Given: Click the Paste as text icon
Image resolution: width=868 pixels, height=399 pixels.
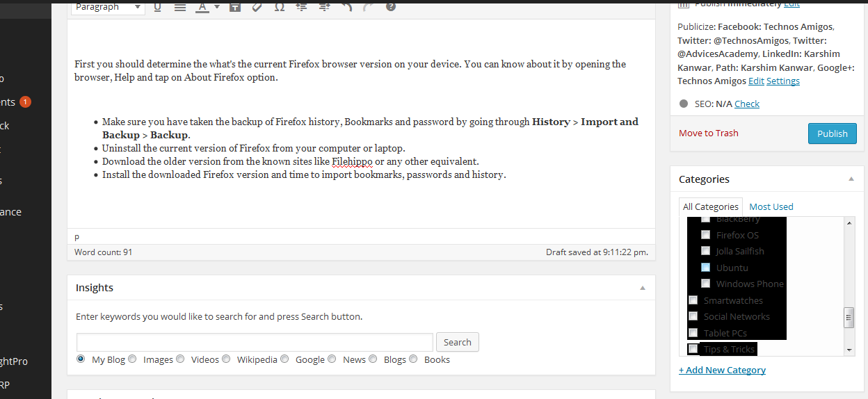Looking at the screenshot, I should click(234, 7).
